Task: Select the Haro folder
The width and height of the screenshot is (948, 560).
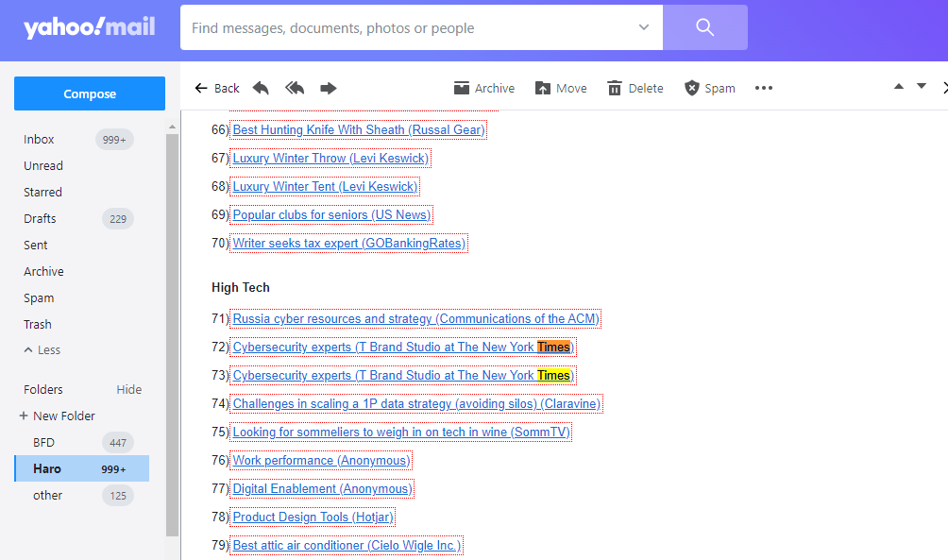Action: 82,468
